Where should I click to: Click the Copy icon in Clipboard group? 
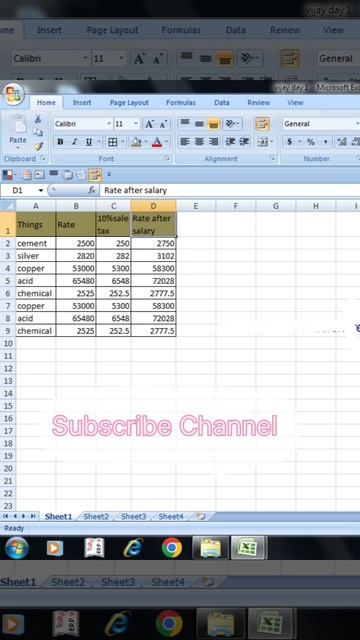38,132
